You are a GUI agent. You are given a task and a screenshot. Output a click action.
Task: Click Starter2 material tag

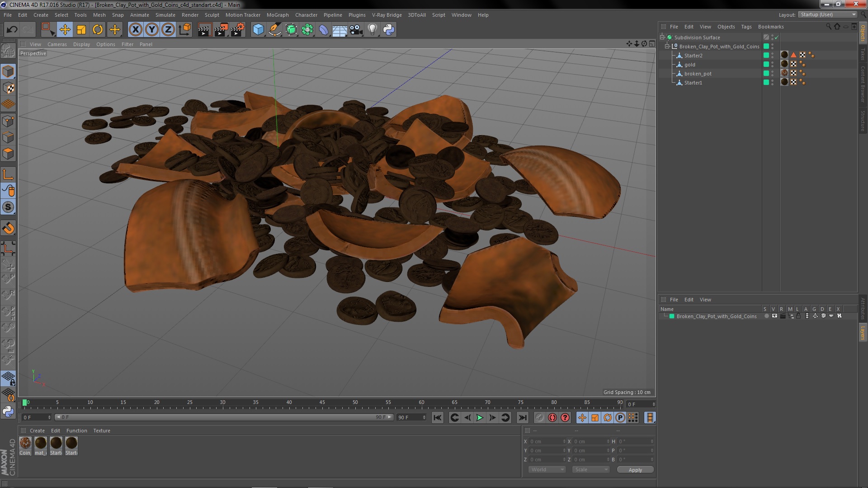[784, 55]
